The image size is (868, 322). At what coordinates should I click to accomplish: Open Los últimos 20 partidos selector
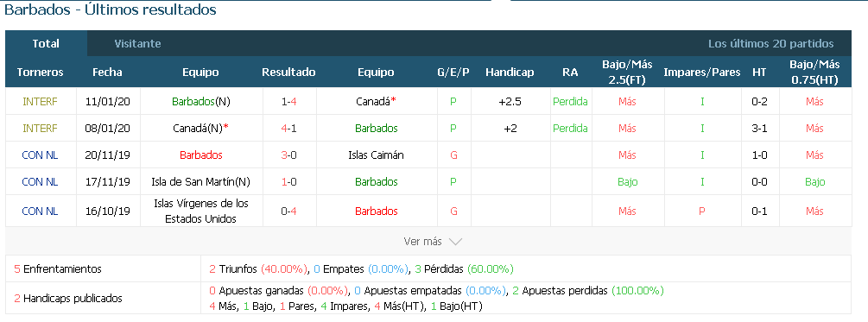770,44
